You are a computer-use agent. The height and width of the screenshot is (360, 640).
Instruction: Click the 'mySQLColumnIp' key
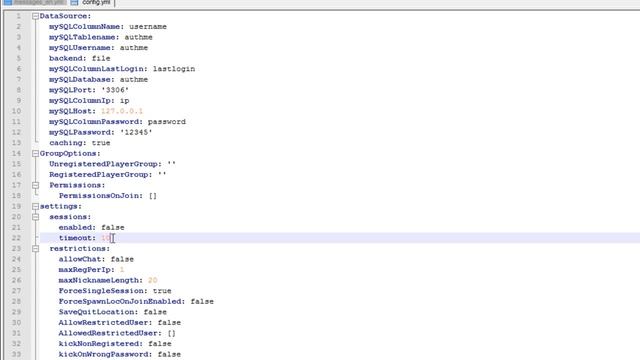coord(82,101)
